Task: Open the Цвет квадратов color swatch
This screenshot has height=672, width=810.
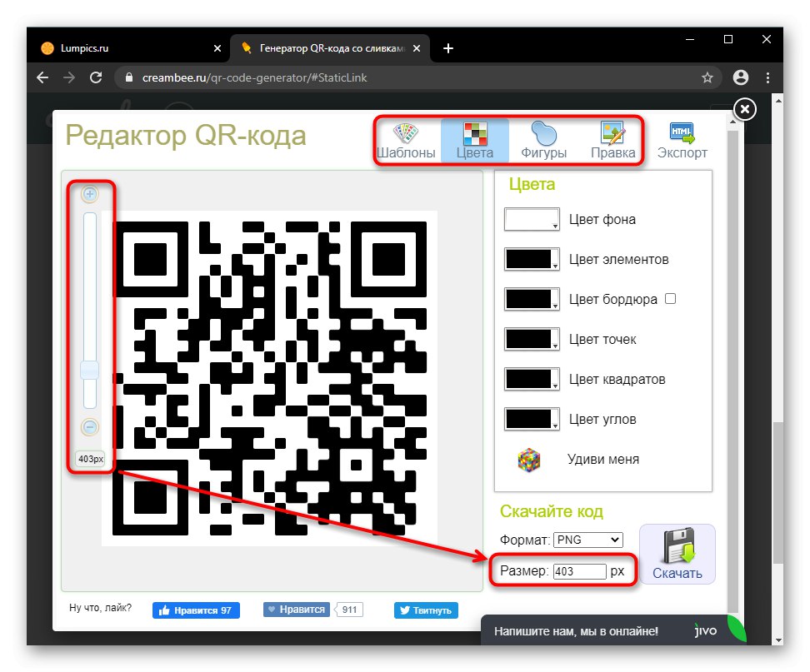Action: coord(532,380)
